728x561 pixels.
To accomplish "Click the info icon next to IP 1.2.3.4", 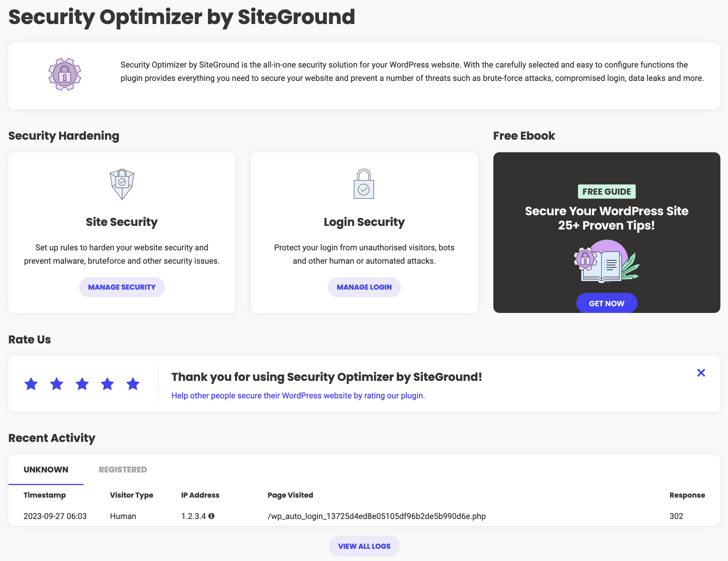I will (x=211, y=516).
